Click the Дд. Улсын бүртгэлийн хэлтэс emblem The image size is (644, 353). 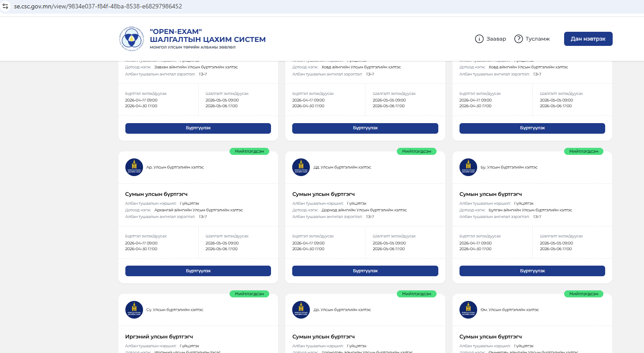click(x=301, y=167)
